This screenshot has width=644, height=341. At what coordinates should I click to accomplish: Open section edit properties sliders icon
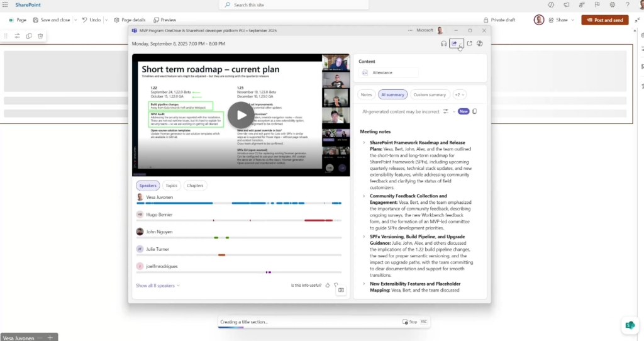pos(17,36)
